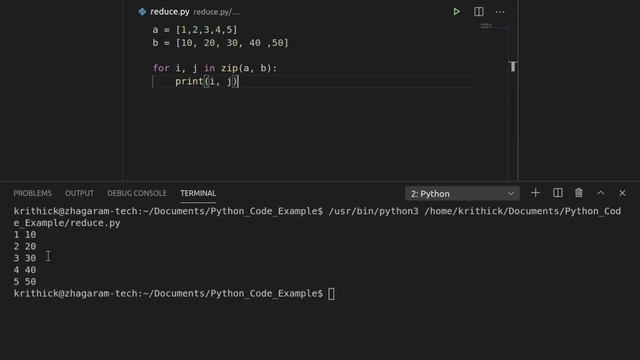Open the editor More Actions ellipsis
Image resolution: width=640 pixels, height=360 pixels.
point(500,12)
